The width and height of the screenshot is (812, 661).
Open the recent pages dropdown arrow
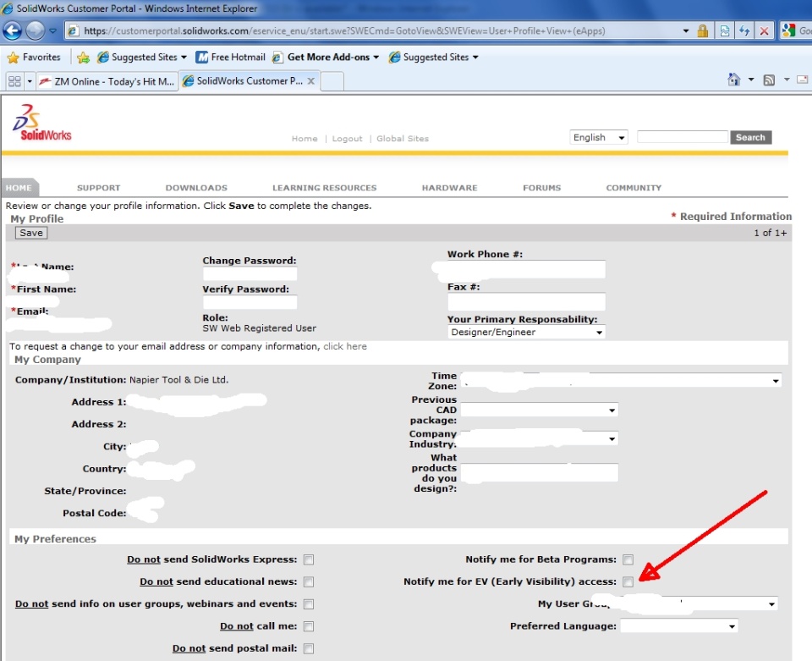[x=52, y=31]
